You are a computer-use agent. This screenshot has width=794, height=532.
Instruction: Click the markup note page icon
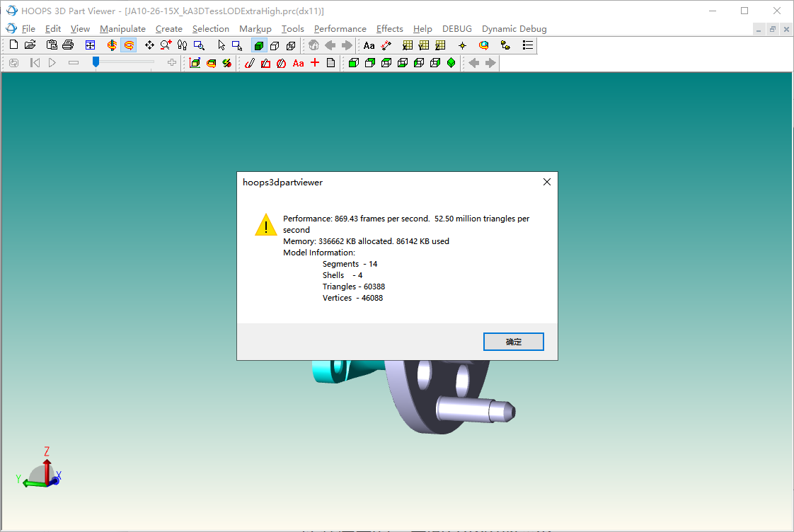coord(330,63)
